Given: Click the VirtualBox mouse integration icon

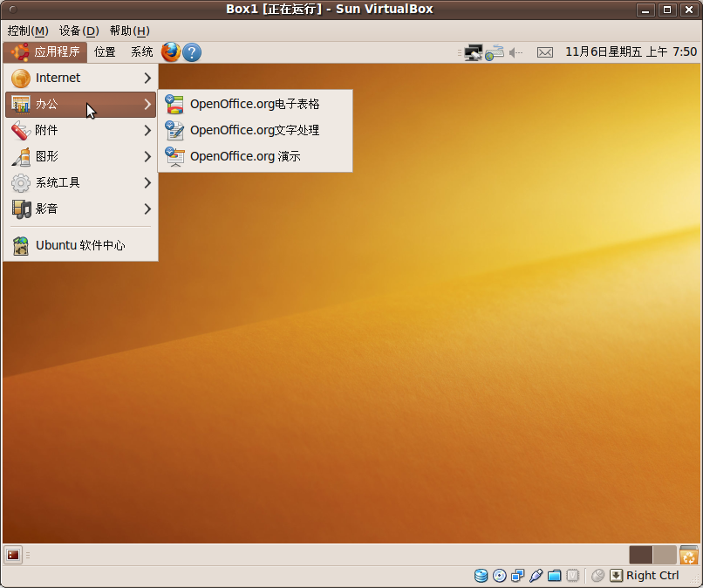Looking at the screenshot, I should click(x=597, y=576).
